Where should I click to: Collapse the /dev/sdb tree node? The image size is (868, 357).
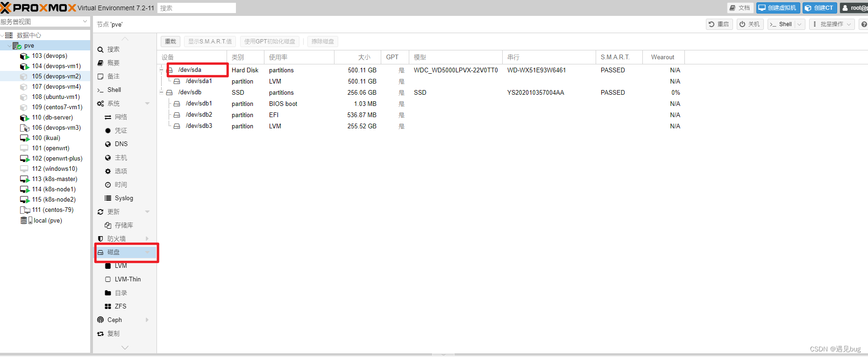pos(162,92)
